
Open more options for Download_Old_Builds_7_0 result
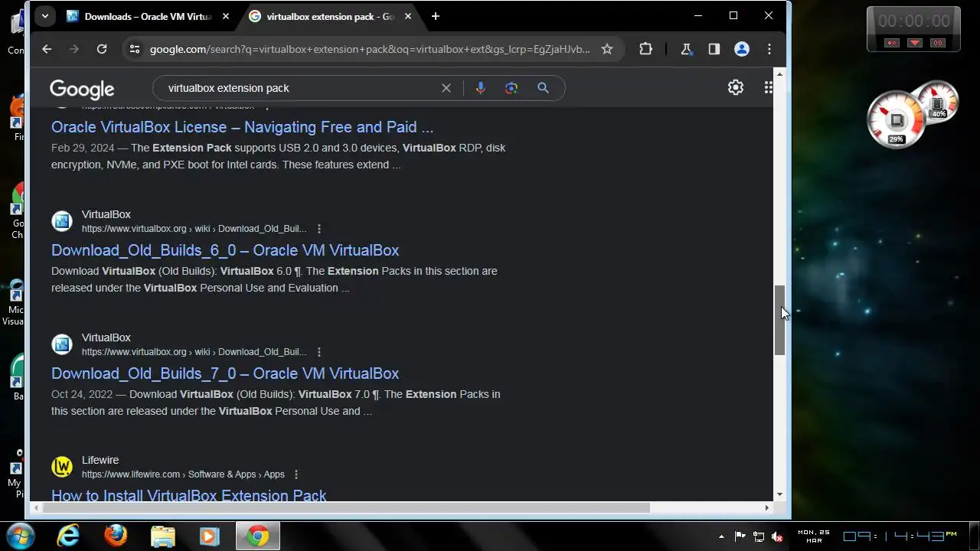coord(319,352)
